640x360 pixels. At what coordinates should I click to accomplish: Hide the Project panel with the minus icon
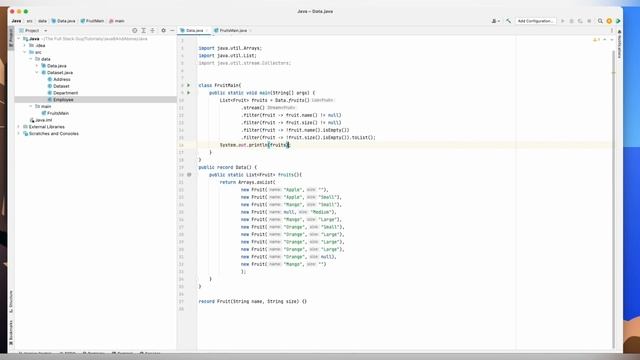(x=172, y=31)
